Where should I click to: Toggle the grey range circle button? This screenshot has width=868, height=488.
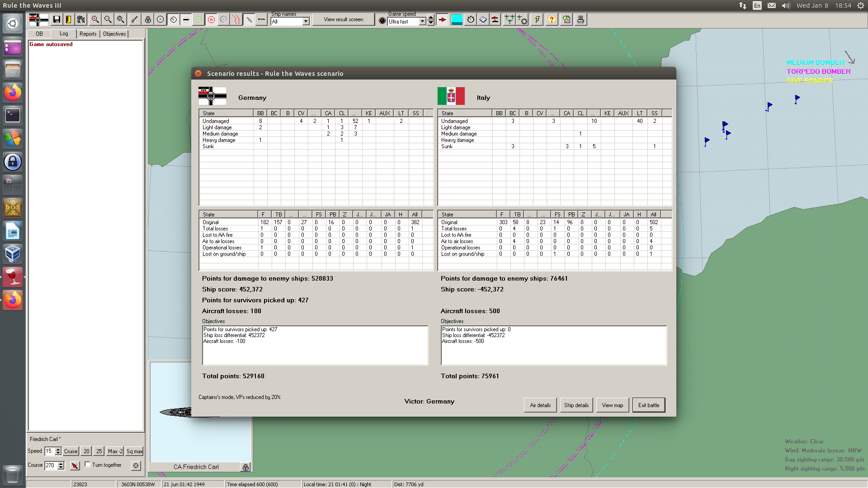223,19
